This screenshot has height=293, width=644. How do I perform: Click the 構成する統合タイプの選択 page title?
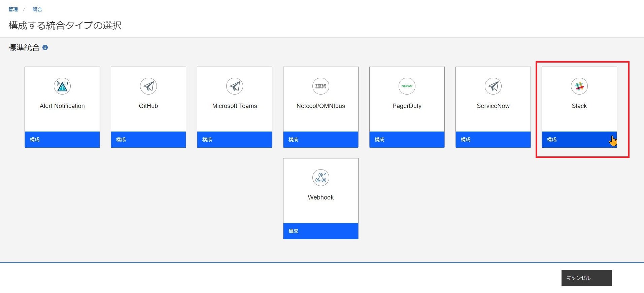click(x=65, y=25)
